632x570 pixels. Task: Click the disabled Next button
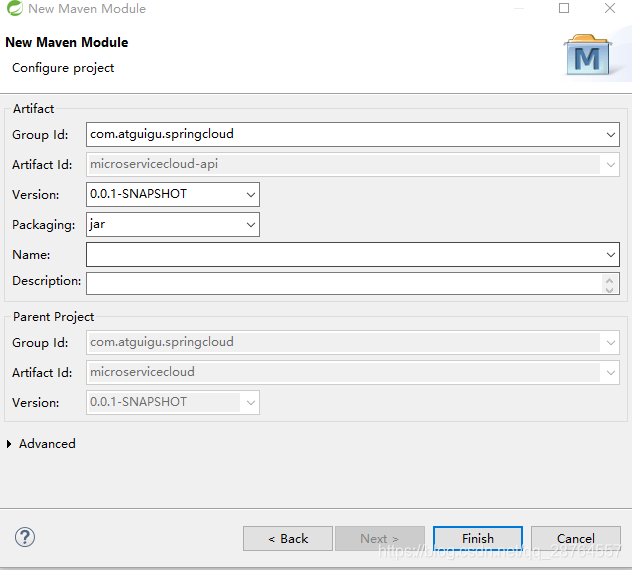380,539
